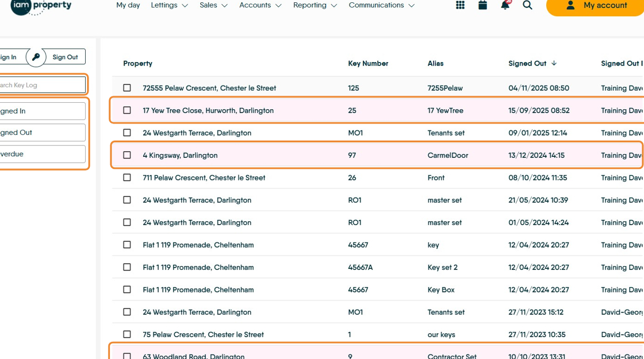This screenshot has width=644, height=359.
Task: Tick checkbox for 24 Westgarth Terrace 09/01/2025 row
Action: coord(127,133)
